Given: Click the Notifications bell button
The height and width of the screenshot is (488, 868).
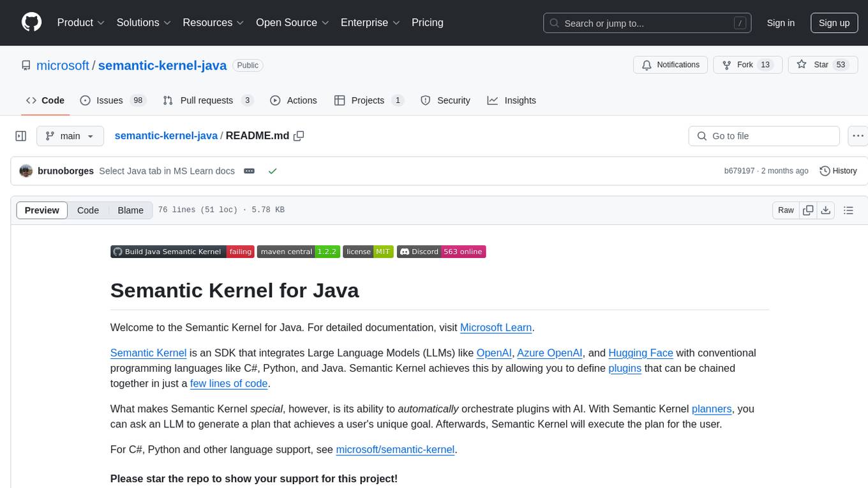Looking at the screenshot, I should point(670,65).
